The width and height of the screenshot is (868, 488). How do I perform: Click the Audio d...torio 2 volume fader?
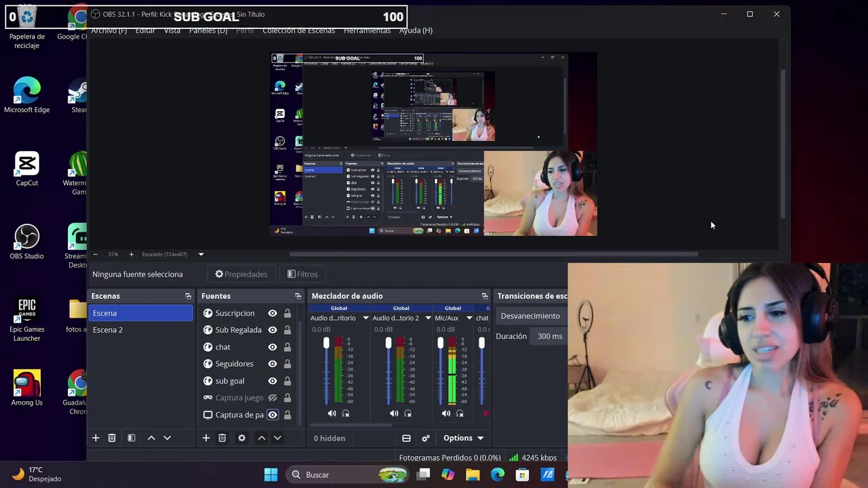click(x=389, y=344)
